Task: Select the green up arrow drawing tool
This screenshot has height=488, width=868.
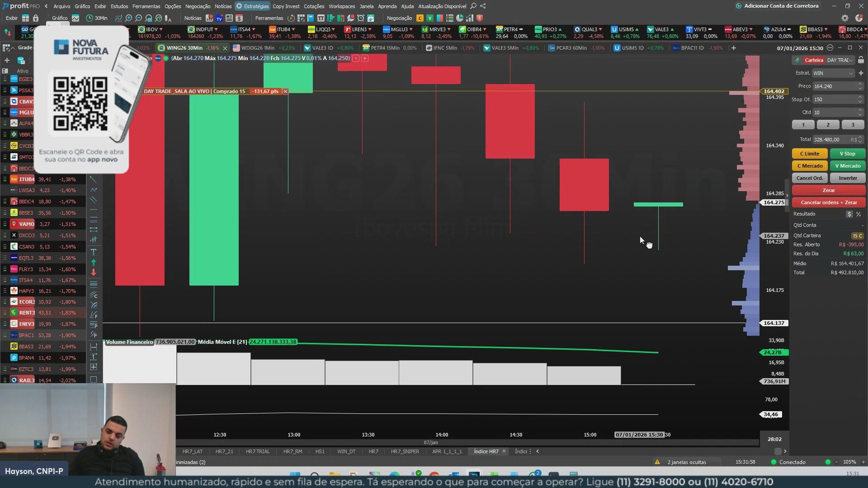Action: coord(94,263)
